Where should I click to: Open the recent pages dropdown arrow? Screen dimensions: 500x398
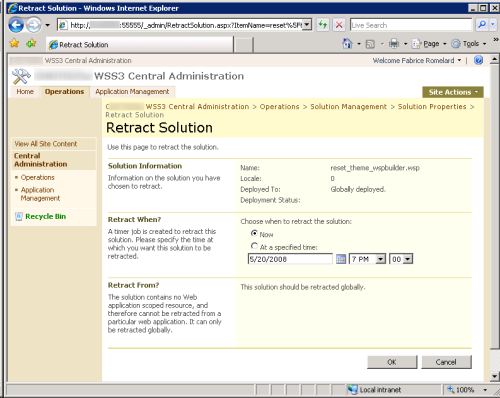tap(47, 25)
